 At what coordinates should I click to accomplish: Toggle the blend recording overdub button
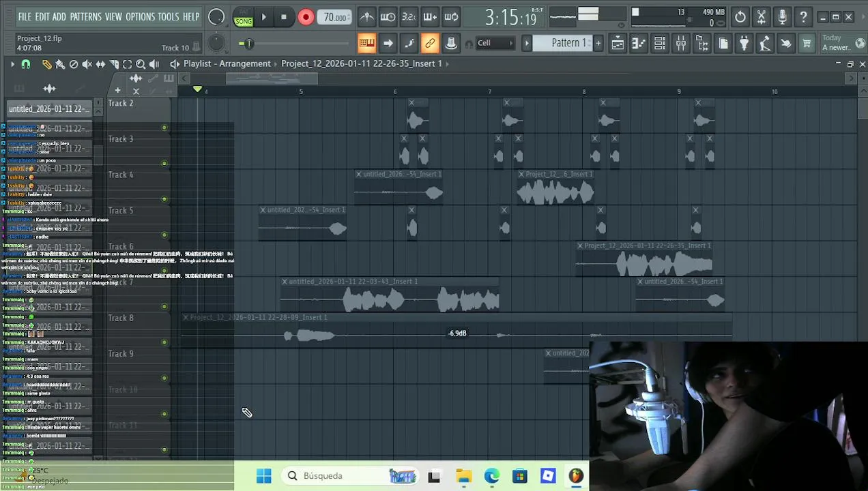point(430,17)
